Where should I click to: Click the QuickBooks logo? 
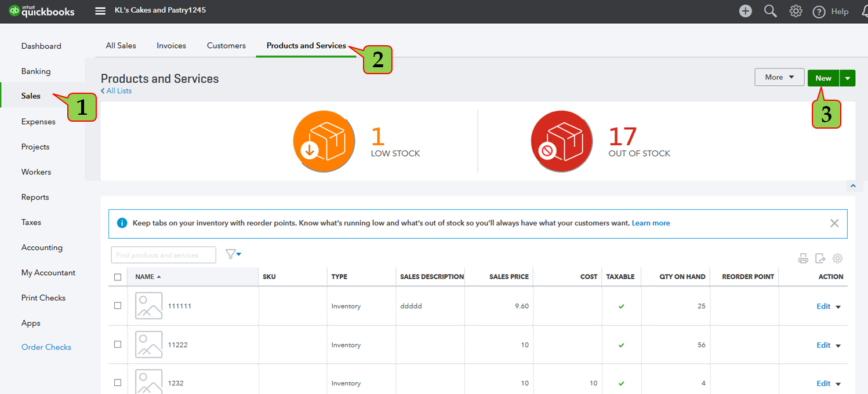click(x=41, y=11)
